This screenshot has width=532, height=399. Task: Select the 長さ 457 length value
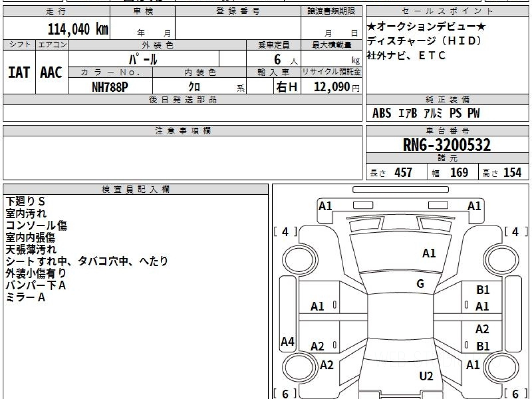[x=391, y=172]
